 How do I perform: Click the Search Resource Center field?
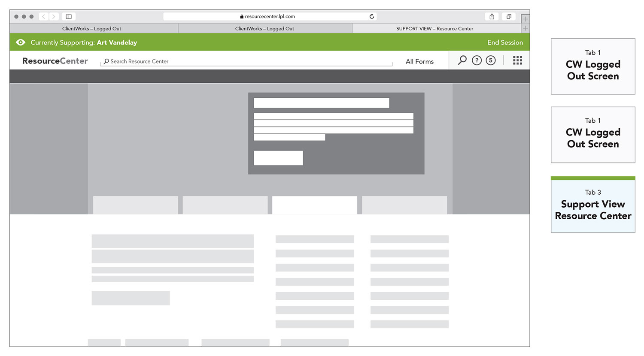[x=247, y=61]
